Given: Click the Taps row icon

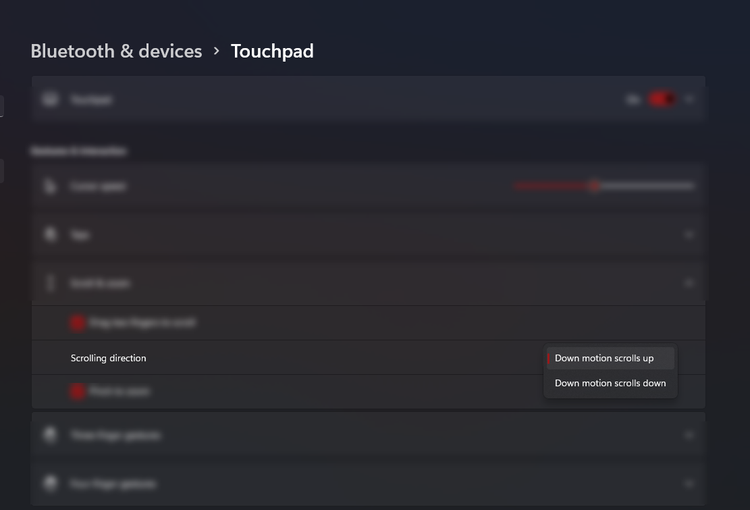Looking at the screenshot, I should 50,234.
